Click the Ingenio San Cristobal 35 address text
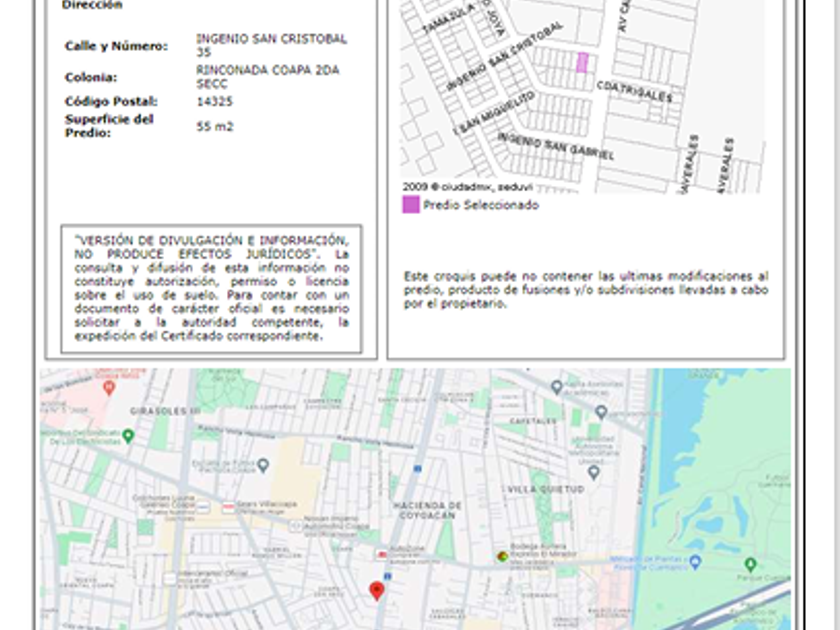The image size is (840, 630). (x=271, y=45)
